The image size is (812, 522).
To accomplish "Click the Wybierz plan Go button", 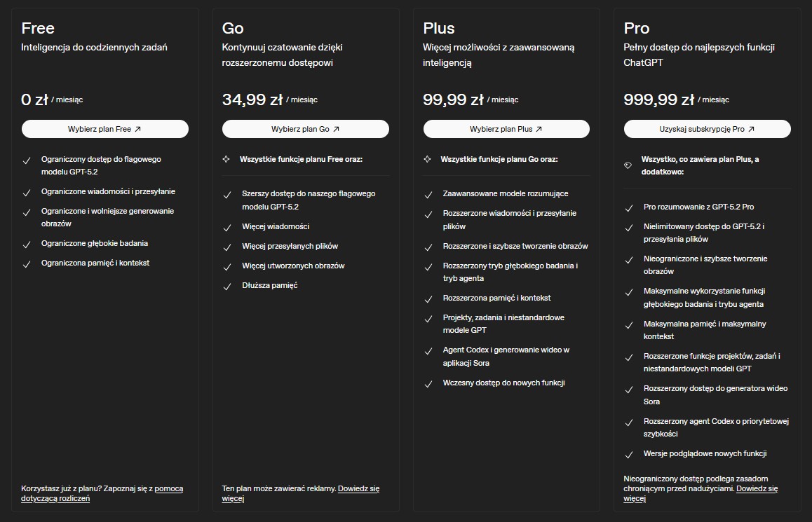I will click(x=305, y=129).
